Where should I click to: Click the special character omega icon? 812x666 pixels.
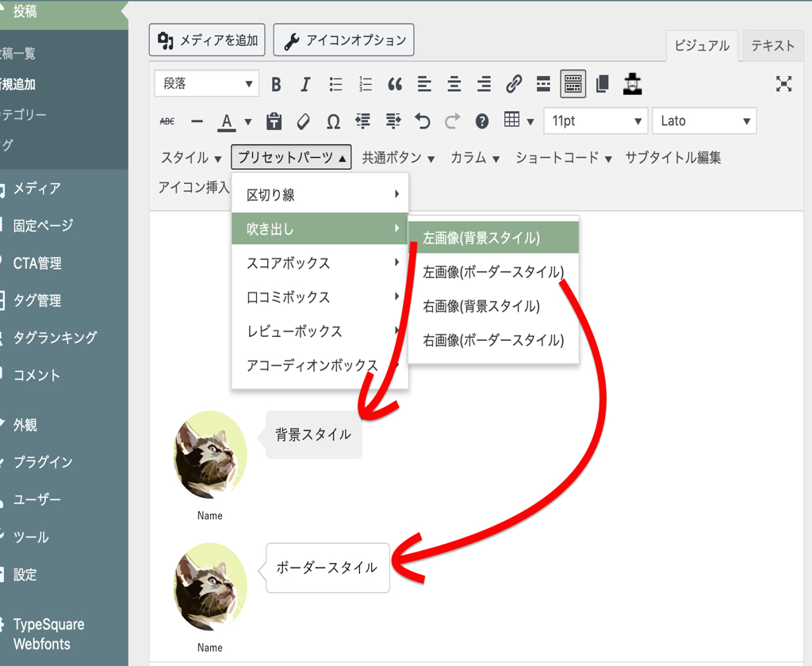tap(334, 121)
